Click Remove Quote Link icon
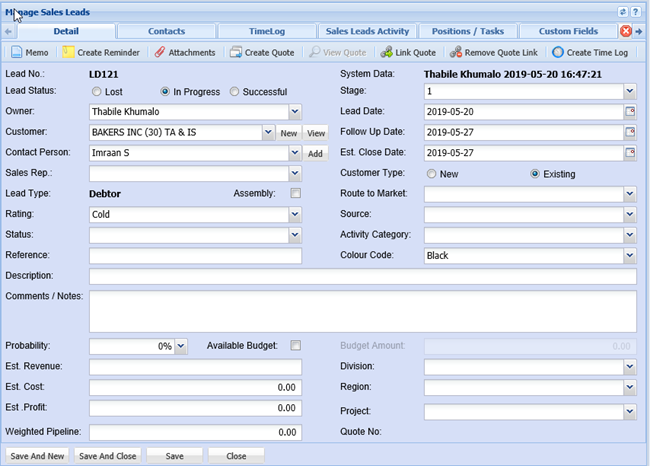 click(x=456, y=52)
